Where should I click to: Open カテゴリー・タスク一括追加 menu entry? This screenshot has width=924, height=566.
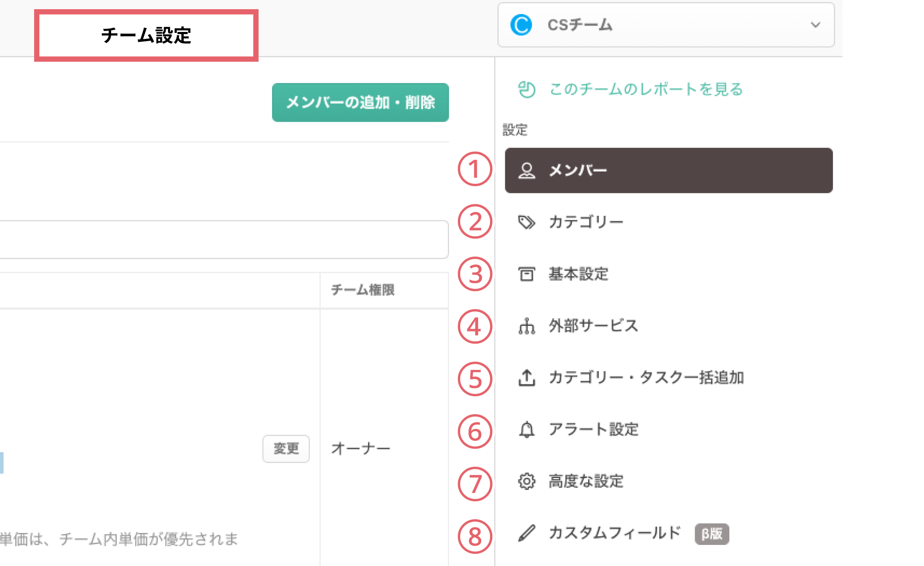pyautogui.click(x=646, y=377)
